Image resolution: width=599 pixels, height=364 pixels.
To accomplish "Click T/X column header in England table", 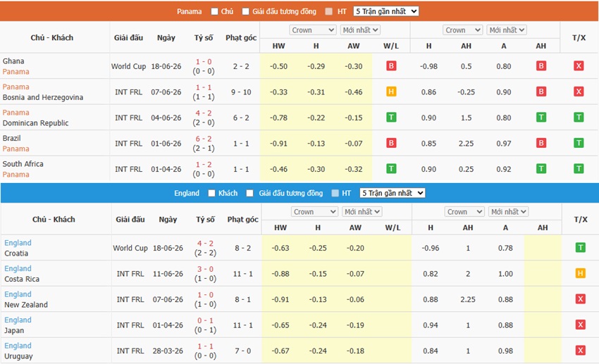I will pyautogui.click(x=580, y=220).
